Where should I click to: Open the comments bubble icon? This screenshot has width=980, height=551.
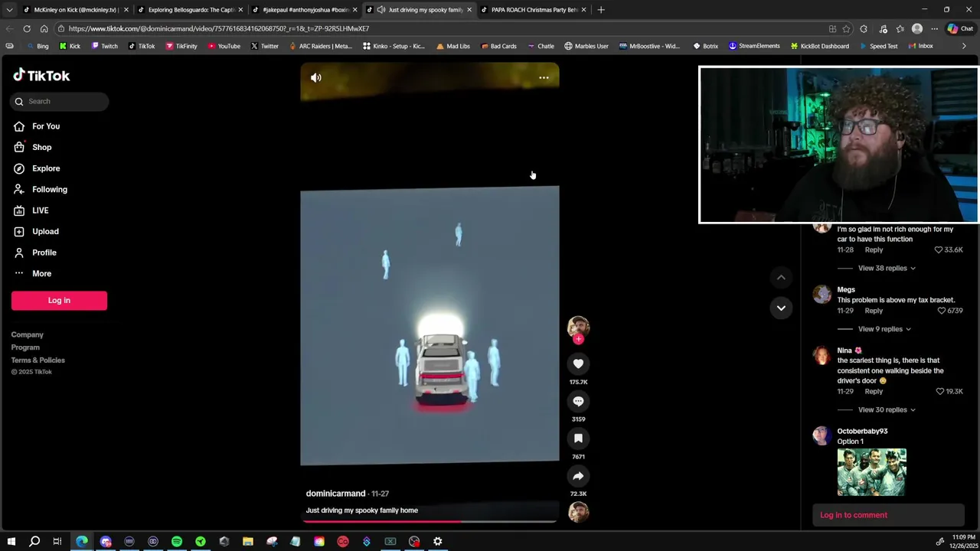pyautogui.click(x=578, y=401)
